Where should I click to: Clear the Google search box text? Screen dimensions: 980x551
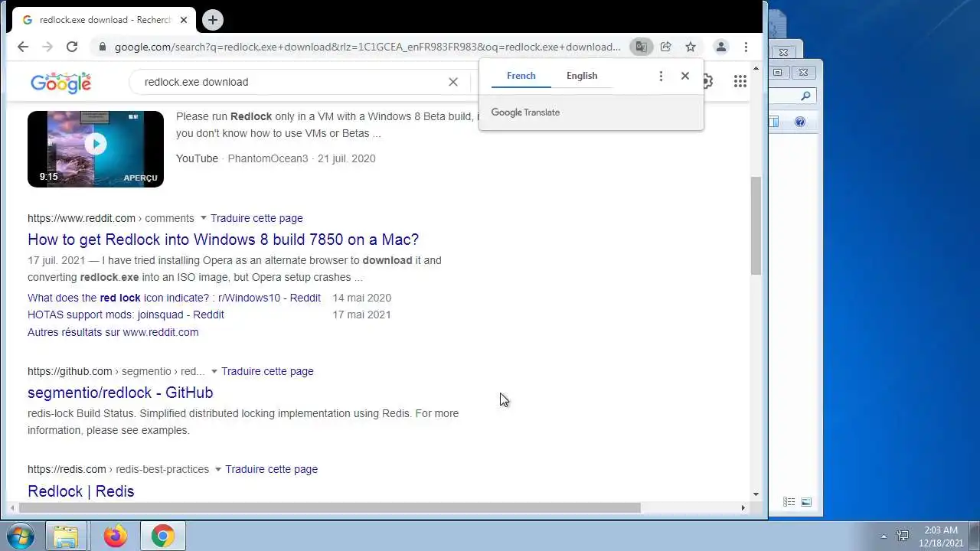[453, 82]
